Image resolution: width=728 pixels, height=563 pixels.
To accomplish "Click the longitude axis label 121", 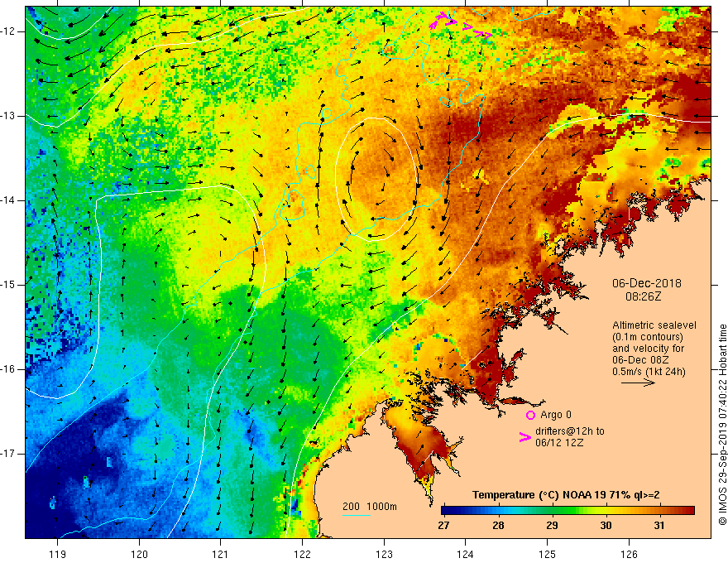I will point(220,554).
